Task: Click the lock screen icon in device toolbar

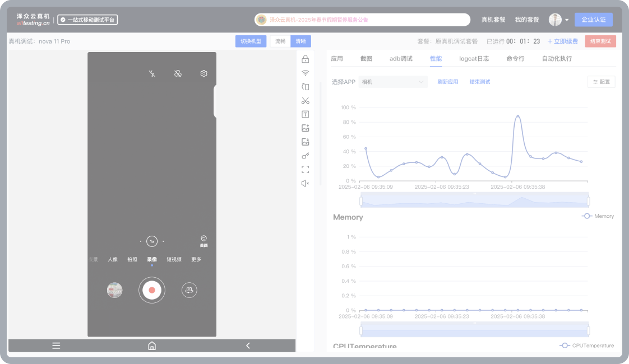Action: (x=306, y=59)
